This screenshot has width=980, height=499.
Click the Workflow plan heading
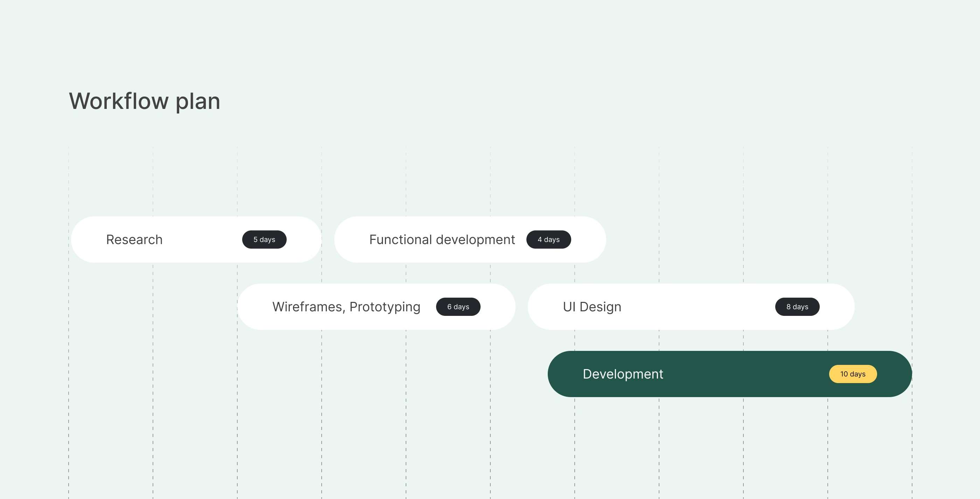[x=145, y=101]
